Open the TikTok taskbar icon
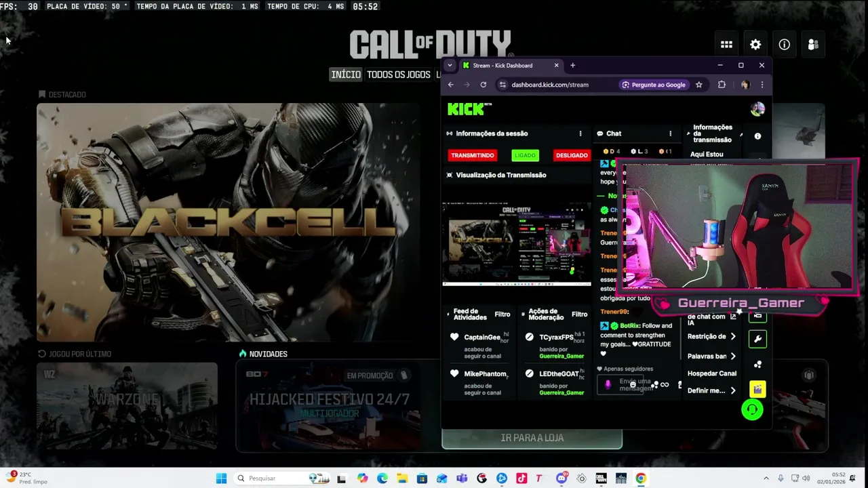Viewport: 868px width, 488px height. pyautogui.click(x=521, y=478)
